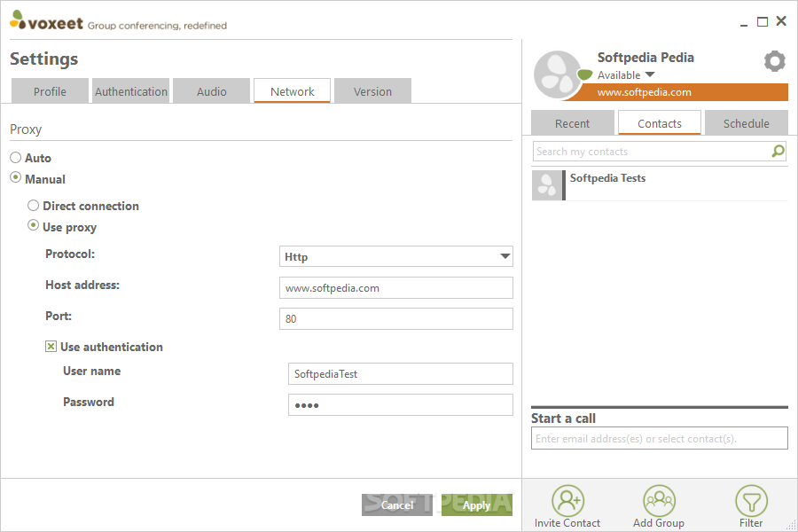Open settings via the gear icon
Screen dimensions: 798x532
click(775, 61)
